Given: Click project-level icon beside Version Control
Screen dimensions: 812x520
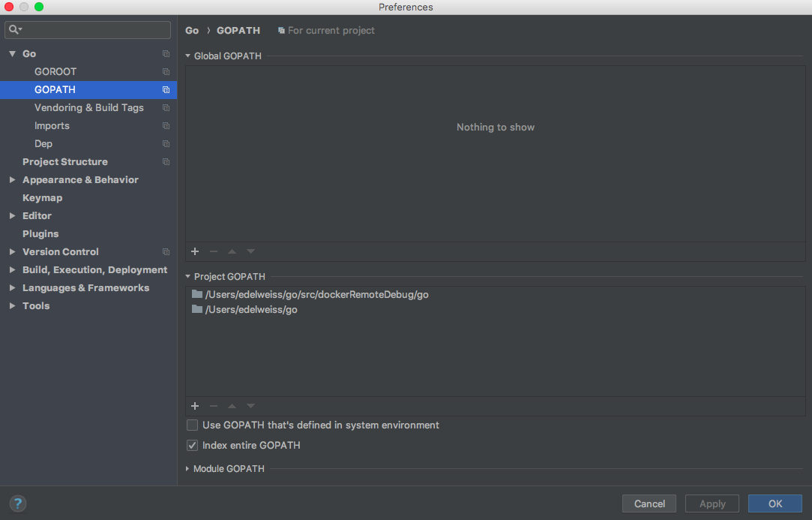Looking at the screenshot, I should tap(166, 251).
